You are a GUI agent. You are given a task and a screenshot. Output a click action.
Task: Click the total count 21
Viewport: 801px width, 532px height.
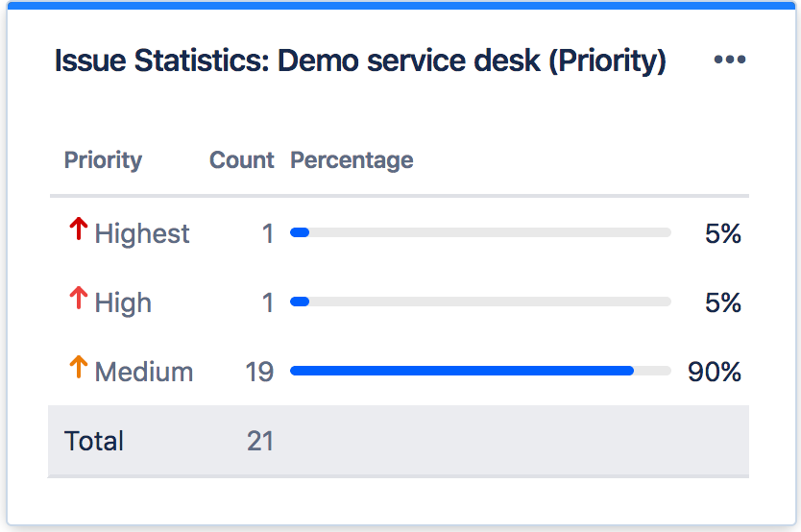pyautogui.click(x=259, y=441)
